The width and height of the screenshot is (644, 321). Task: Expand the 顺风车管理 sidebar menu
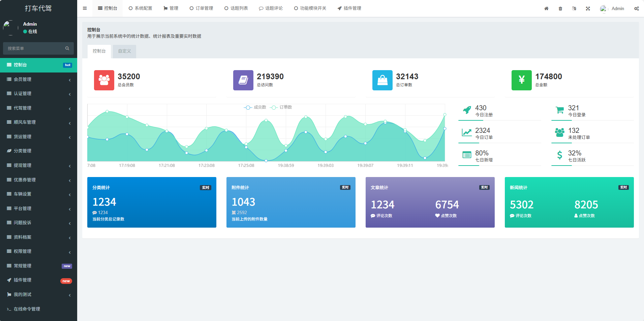(38, 122)
